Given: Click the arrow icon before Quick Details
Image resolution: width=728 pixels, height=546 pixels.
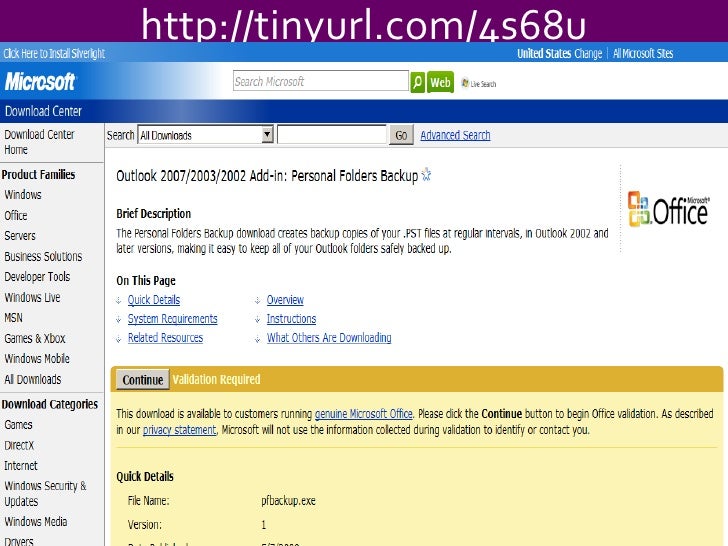Looking at the screenshot, I should [x=119, y=300].
